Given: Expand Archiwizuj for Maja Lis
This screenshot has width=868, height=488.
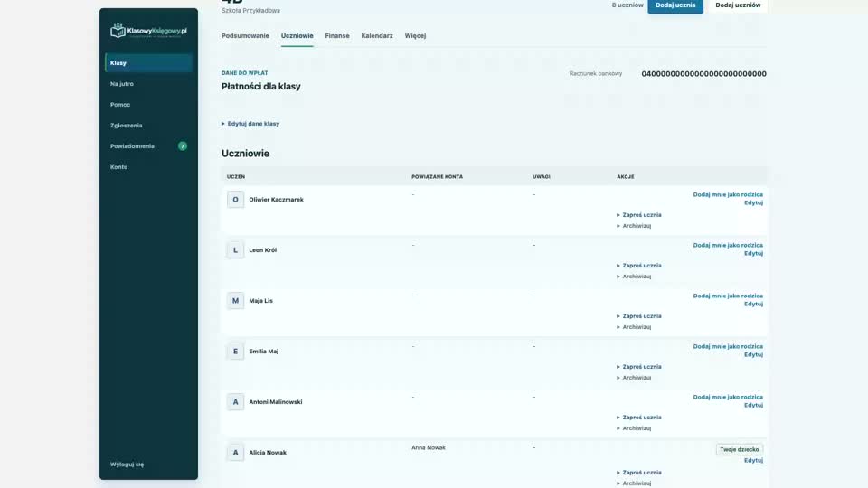Looking at the screenshot, I should pos(634,327).
